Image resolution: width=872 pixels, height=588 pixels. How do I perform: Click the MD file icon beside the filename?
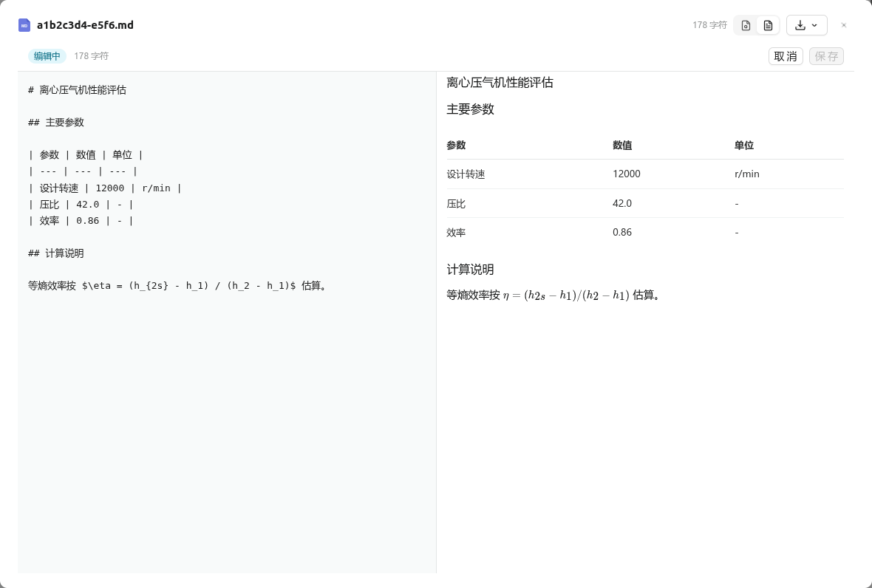(x=24, y=25)
